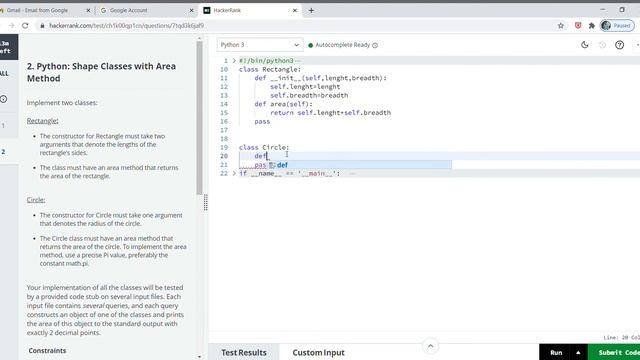The width and height of the screenshot is (640, 360).
Task: Click the ALL questions sidebar item
Action: tap(4, 73)
